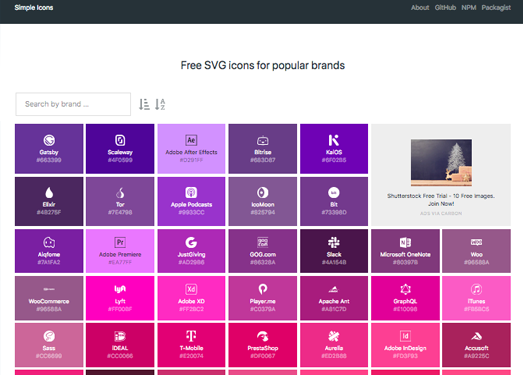Click the ADS VIA CARBON label
This screenshot has height=375, width=523.
(x=441, y=214)
